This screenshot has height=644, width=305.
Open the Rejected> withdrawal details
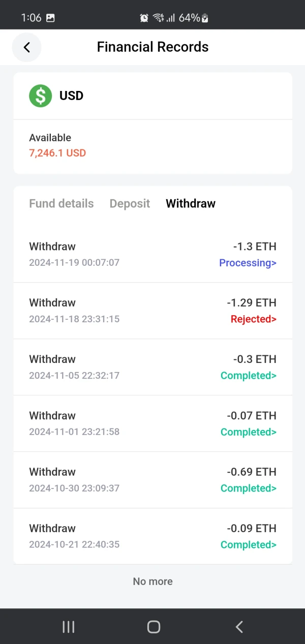pyautogui.click(x=253, y=319)
